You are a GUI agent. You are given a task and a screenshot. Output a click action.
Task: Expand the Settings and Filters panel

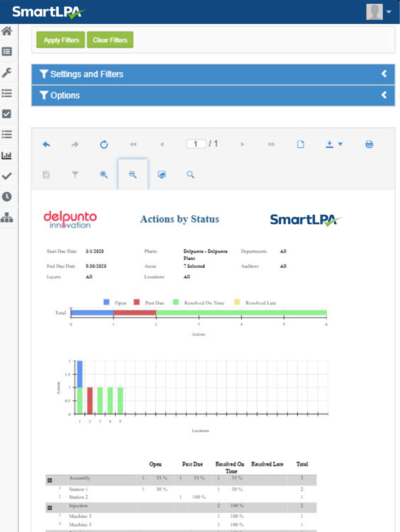coord(213,74)
